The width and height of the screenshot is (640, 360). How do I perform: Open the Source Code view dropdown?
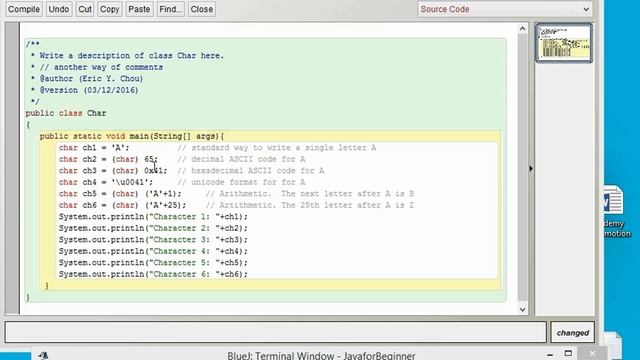[x=505, y=9]
